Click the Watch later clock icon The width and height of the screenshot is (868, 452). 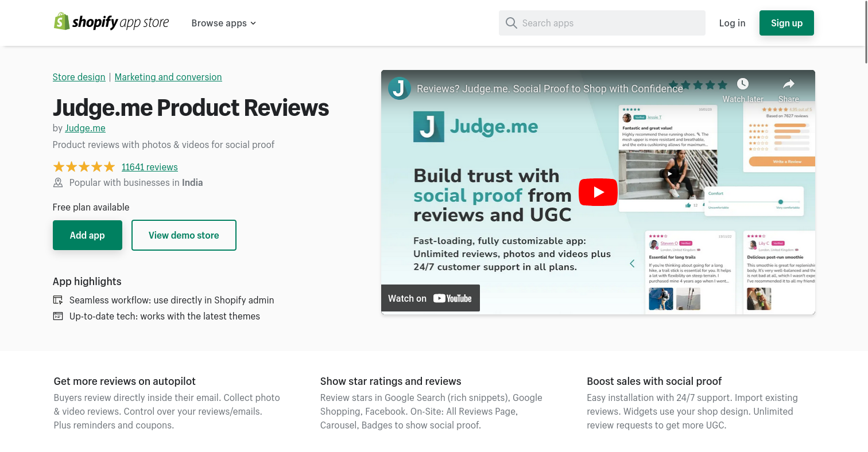[743, 84]
